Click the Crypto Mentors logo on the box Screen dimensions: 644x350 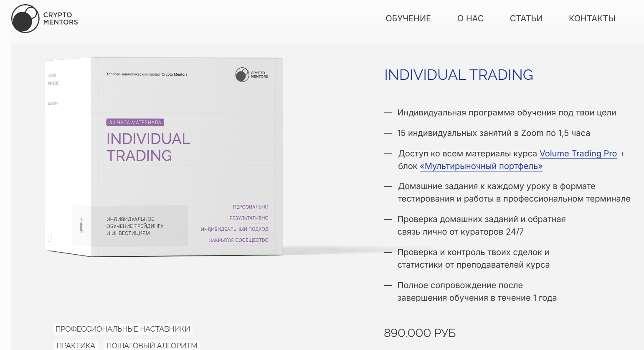(x=252, y=75)
